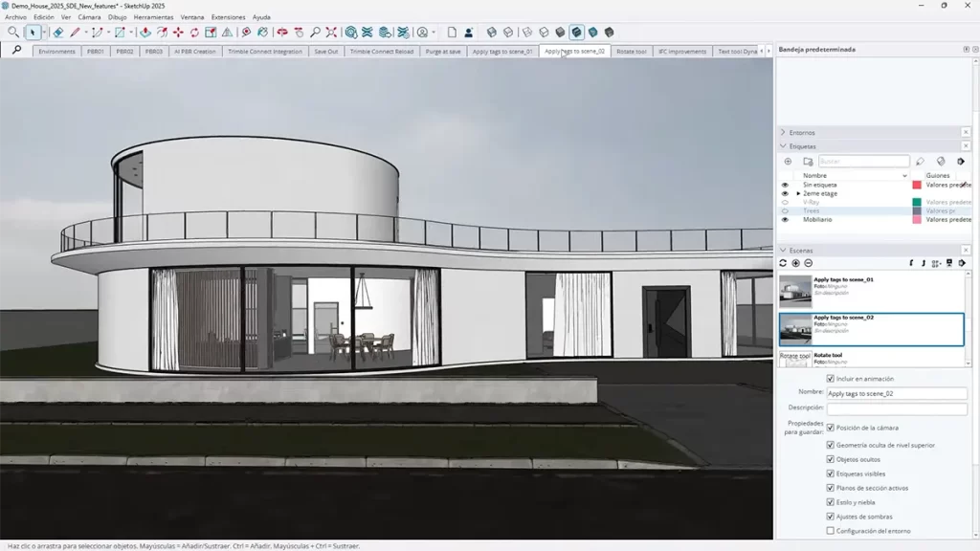Add a new tag with the plus icon
Viewport: 980px width, 551px height.
pos(787,161)
